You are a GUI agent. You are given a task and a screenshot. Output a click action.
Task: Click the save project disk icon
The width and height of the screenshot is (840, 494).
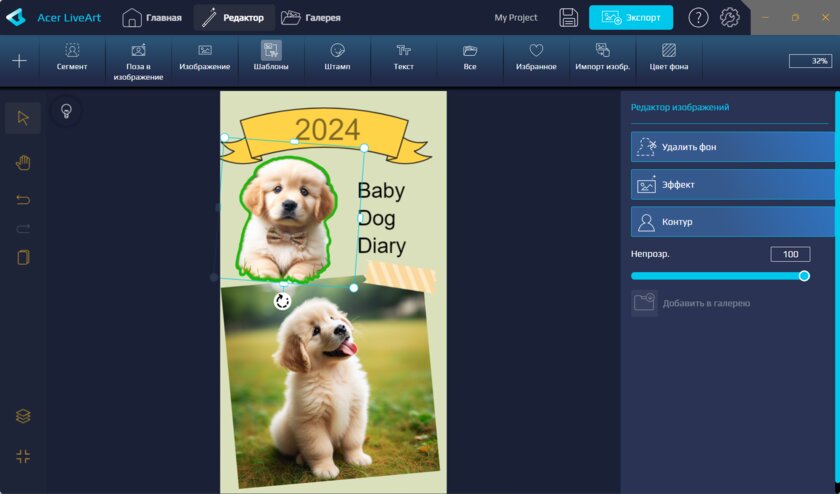568,17
